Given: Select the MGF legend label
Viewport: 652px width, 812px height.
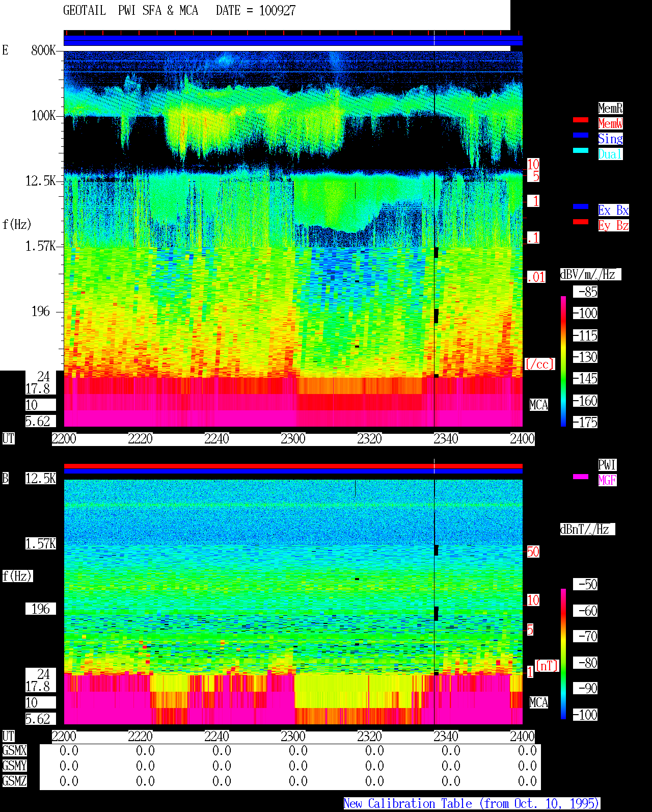Looking at the screenshot, I should [x=607, y=480].
